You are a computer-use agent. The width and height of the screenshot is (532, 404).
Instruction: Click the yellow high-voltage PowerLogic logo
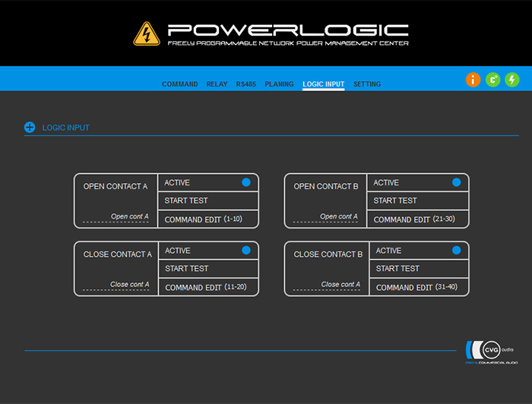point(147,33)
